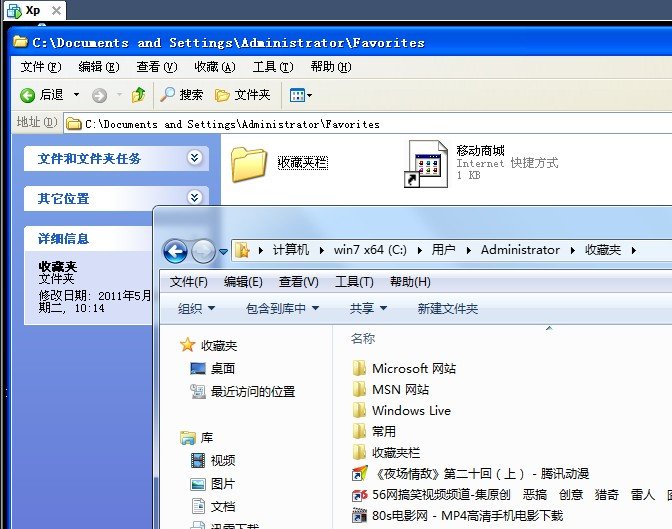Toggle the Folders (文件夹) pane in XP toolbar
The image size is (672, 529).
[x=243, y=94]
